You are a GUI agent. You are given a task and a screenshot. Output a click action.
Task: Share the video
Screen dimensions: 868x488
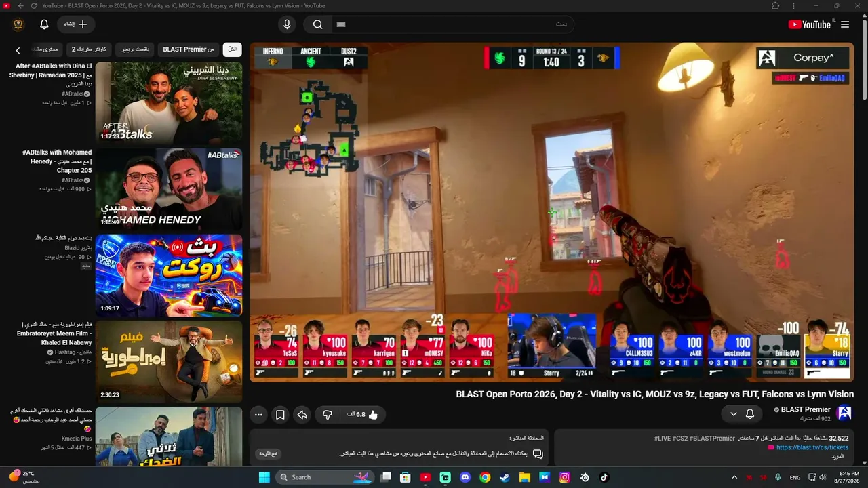click(x=302, y=415)
